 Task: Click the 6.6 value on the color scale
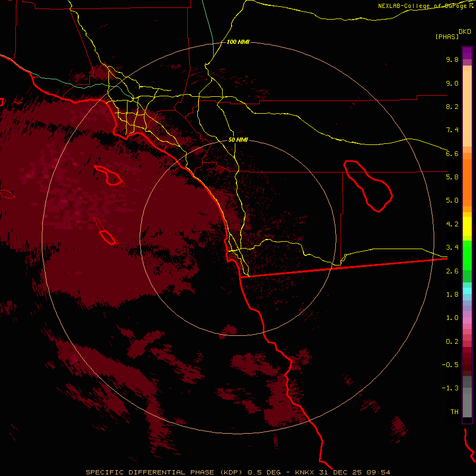point(452,153)
